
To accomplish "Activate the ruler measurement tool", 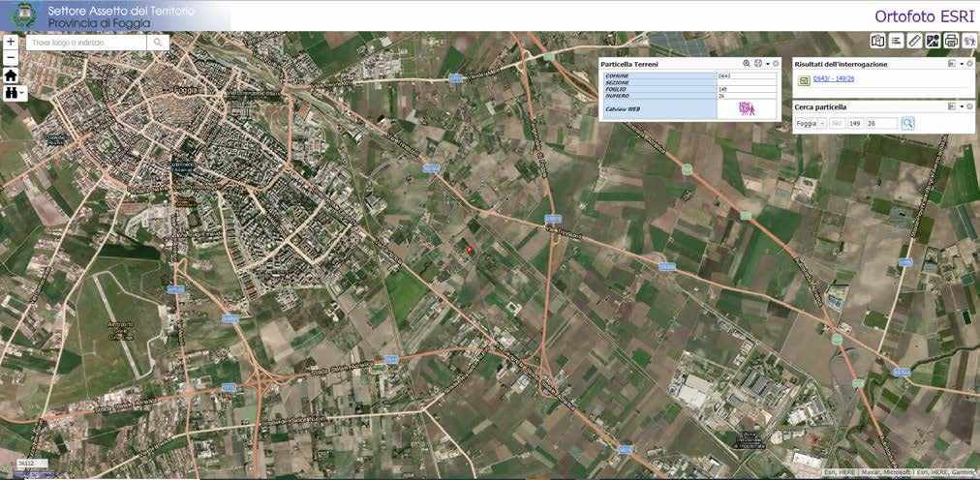I will pyautogui.click(x=914, y=41).
